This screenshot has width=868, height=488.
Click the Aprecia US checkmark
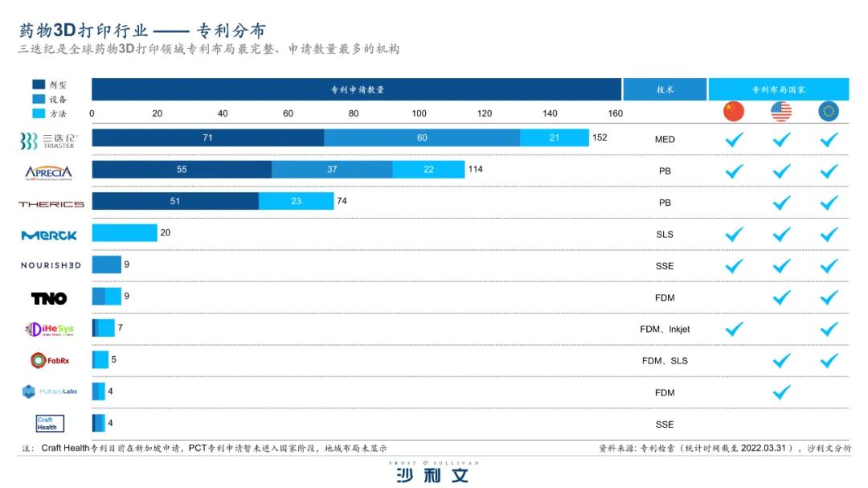tap(782, 171)
